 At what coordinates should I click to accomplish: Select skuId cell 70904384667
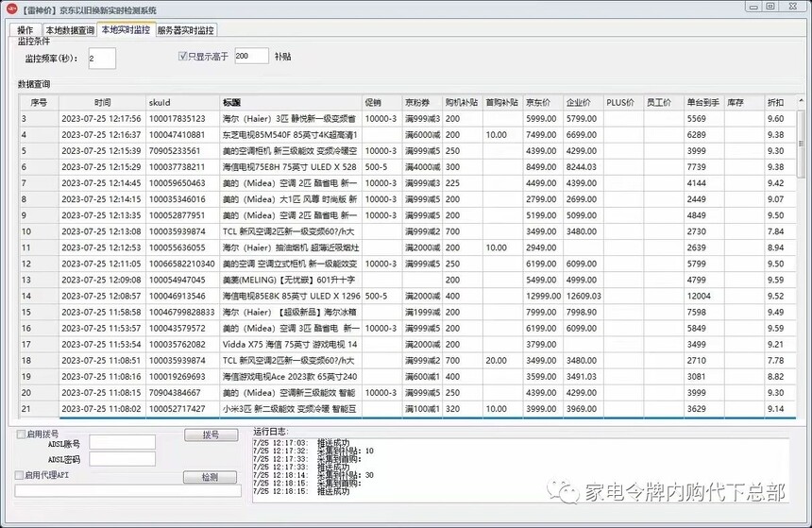click(x=182, y=392)
